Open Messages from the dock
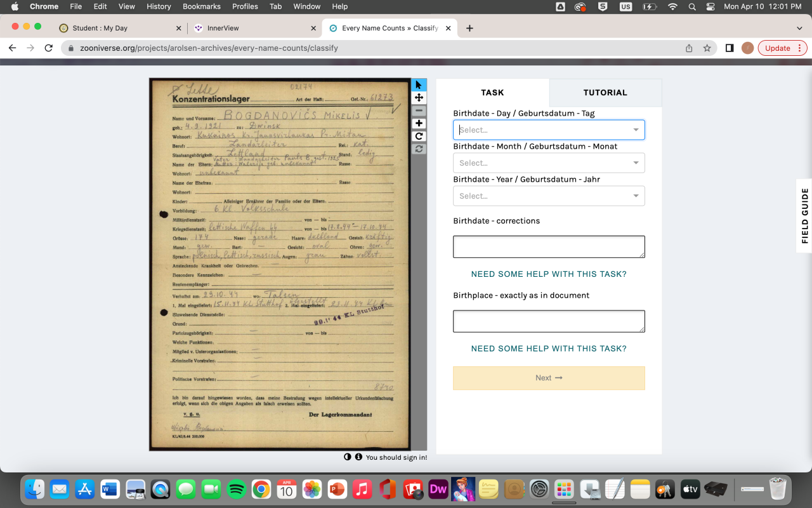 click(185, 490)
